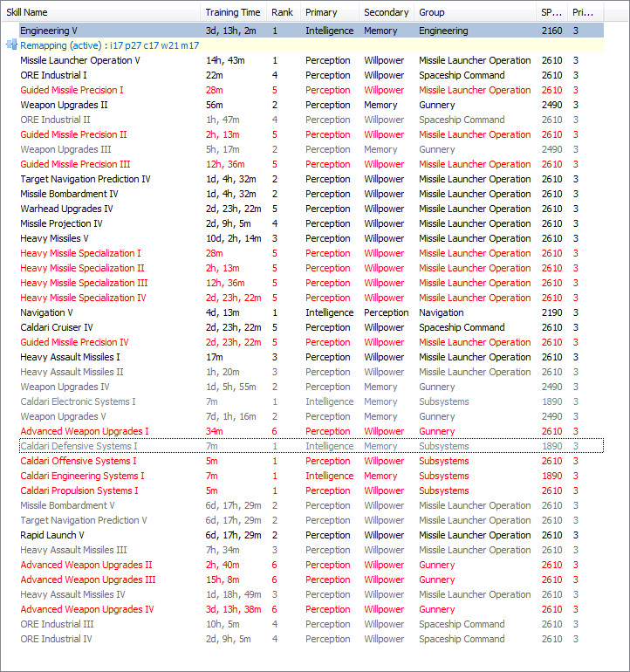Sort by the Skill Name column header
This screenshot has height=672, width=630.
pyautogui.click(x=101, y=12)
